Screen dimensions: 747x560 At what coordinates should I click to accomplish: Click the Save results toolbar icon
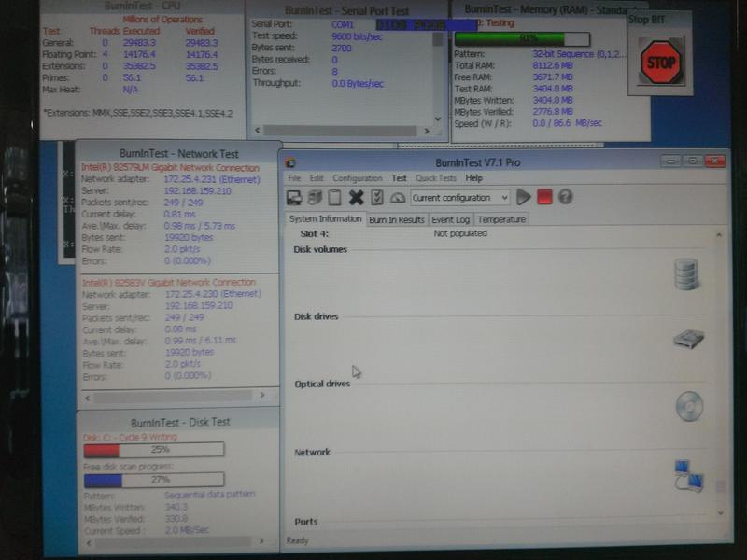(x=294, y=197)
